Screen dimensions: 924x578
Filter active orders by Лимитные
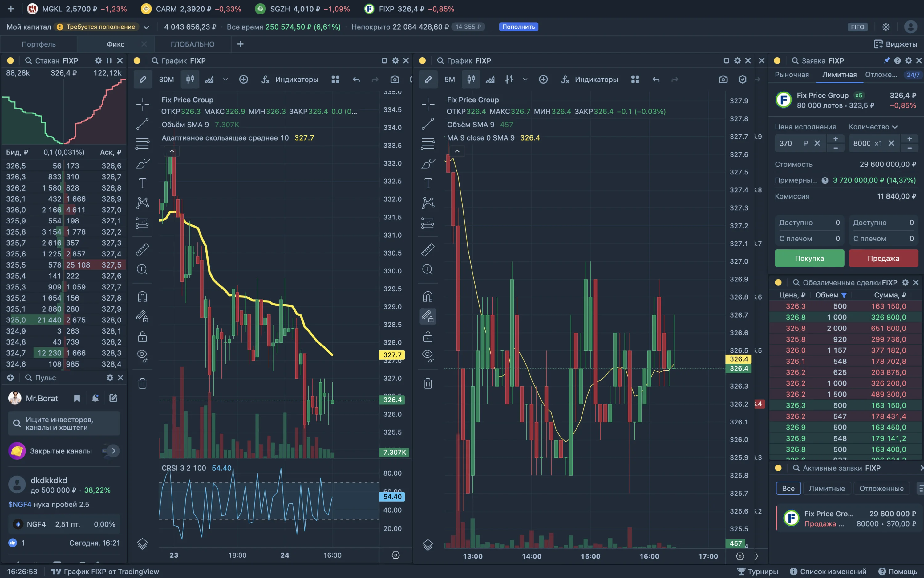827,489
